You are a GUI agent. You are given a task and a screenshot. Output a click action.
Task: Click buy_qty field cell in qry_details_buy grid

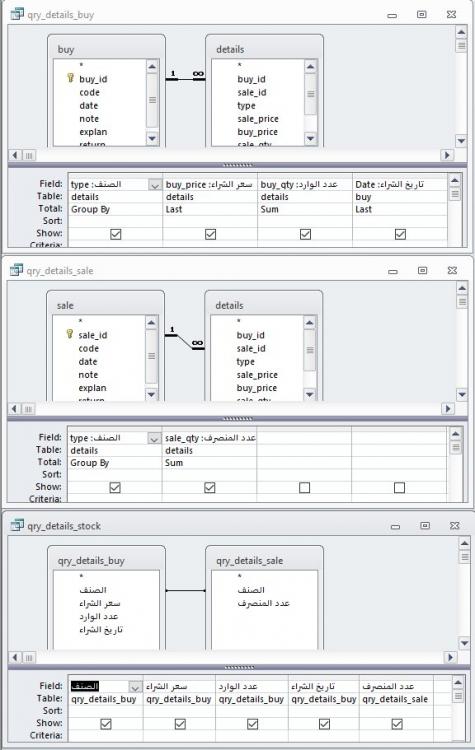305,185
